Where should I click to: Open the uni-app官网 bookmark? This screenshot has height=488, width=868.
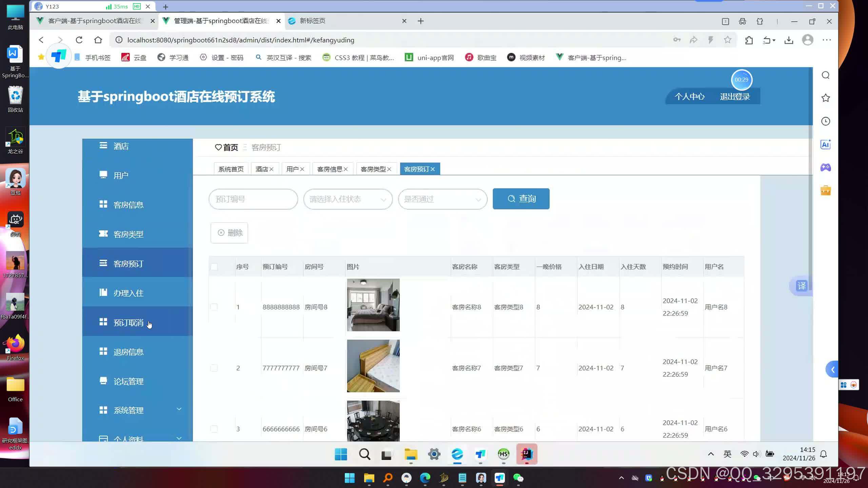tap(430, 58)
